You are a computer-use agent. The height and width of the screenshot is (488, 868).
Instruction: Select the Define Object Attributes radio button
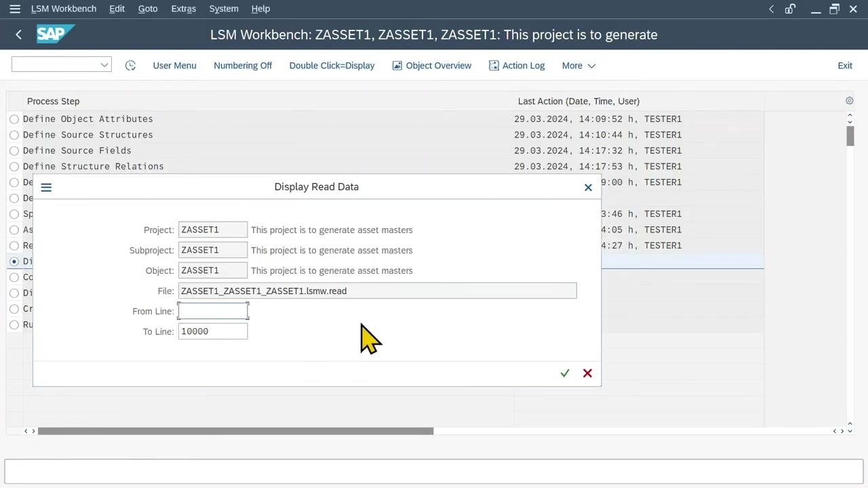click(14, 119)
